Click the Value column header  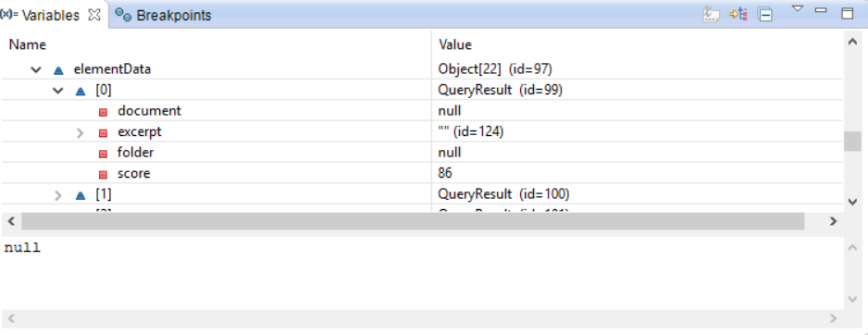[455, 44]
